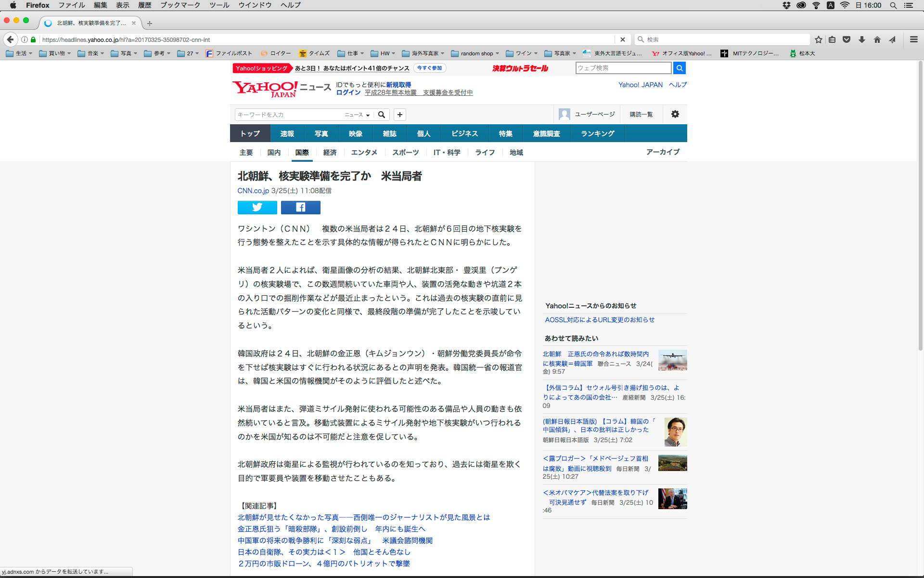Click the Firefox bookmark star icon

(818, 39)
